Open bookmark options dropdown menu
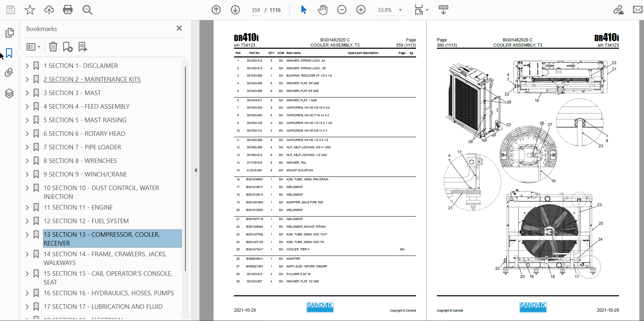The width and height of the screenshot is (644, 321). point(33,47)
